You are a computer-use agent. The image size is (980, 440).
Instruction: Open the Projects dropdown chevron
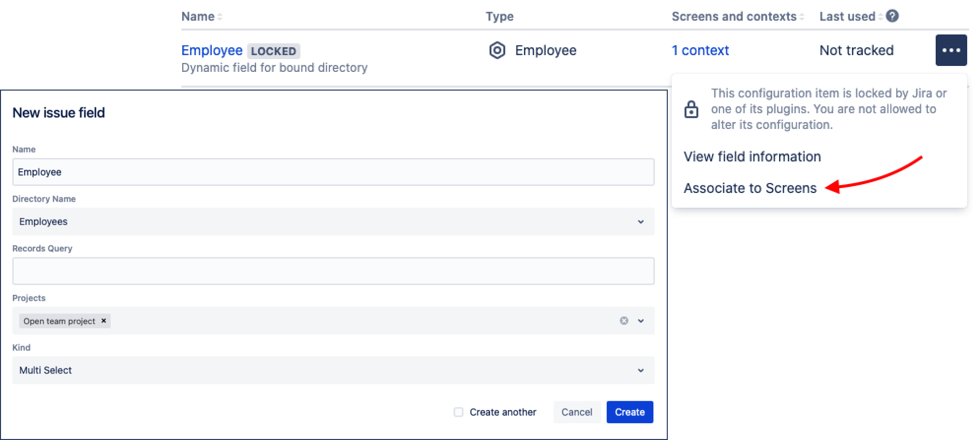[x=640, y=321]
